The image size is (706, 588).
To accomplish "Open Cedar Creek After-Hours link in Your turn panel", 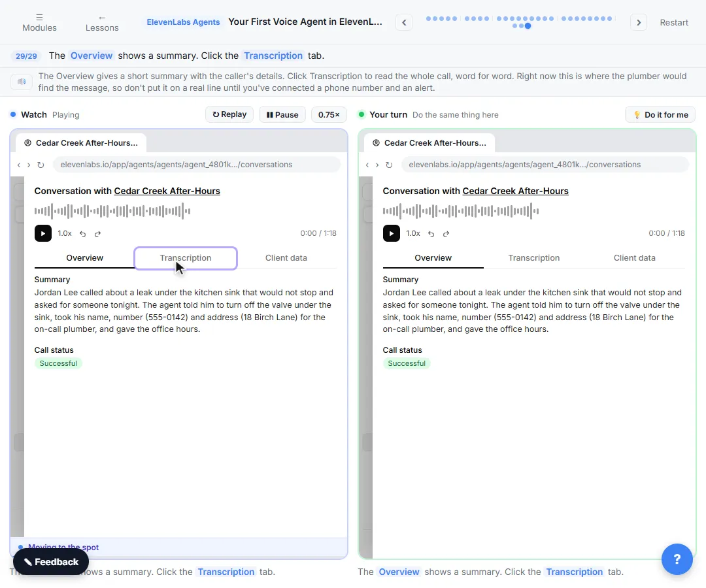I will click(x=516, y=191).
